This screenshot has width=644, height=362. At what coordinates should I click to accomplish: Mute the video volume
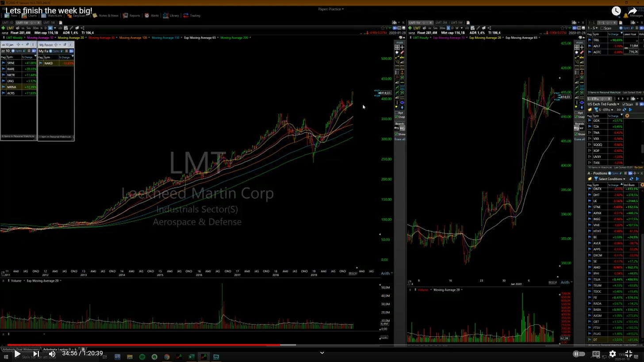[52, 354]
